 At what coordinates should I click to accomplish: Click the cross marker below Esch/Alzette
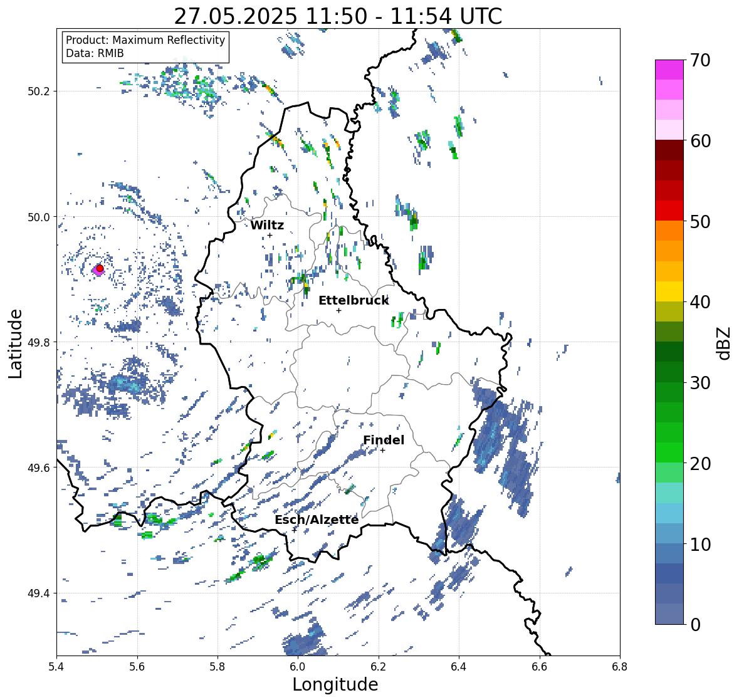tap(295, 530)
